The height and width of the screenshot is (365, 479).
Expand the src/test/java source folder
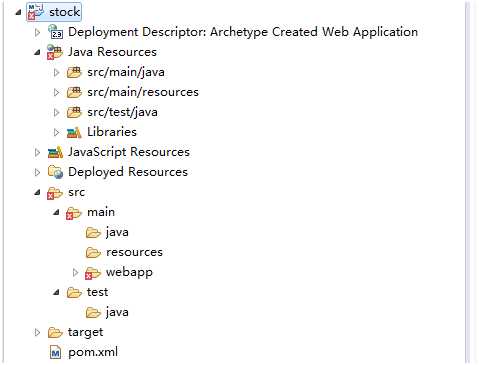click(x=56, y=112)
